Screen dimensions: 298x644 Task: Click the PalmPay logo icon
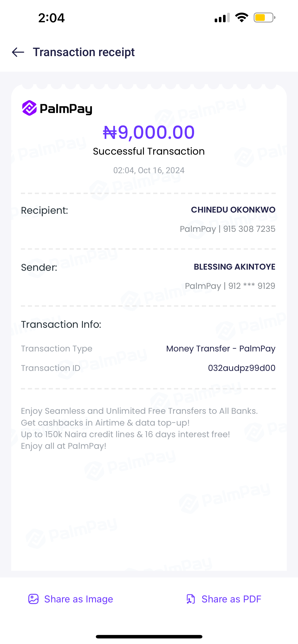click(29, 108)
